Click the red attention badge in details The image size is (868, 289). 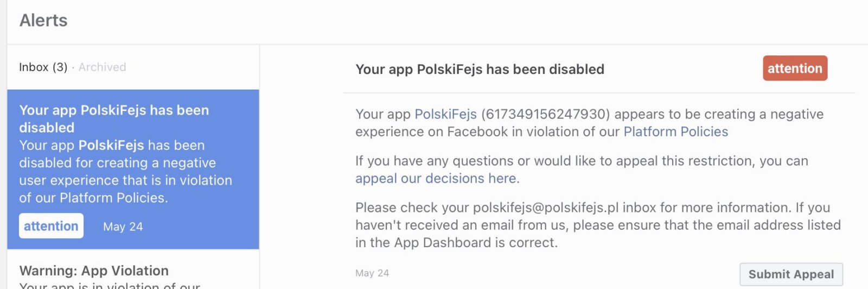[794, 68]
